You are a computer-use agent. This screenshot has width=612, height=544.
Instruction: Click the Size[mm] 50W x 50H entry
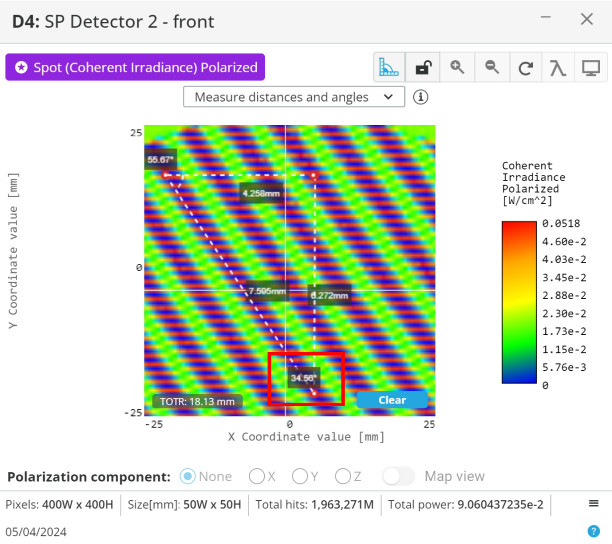185,504
